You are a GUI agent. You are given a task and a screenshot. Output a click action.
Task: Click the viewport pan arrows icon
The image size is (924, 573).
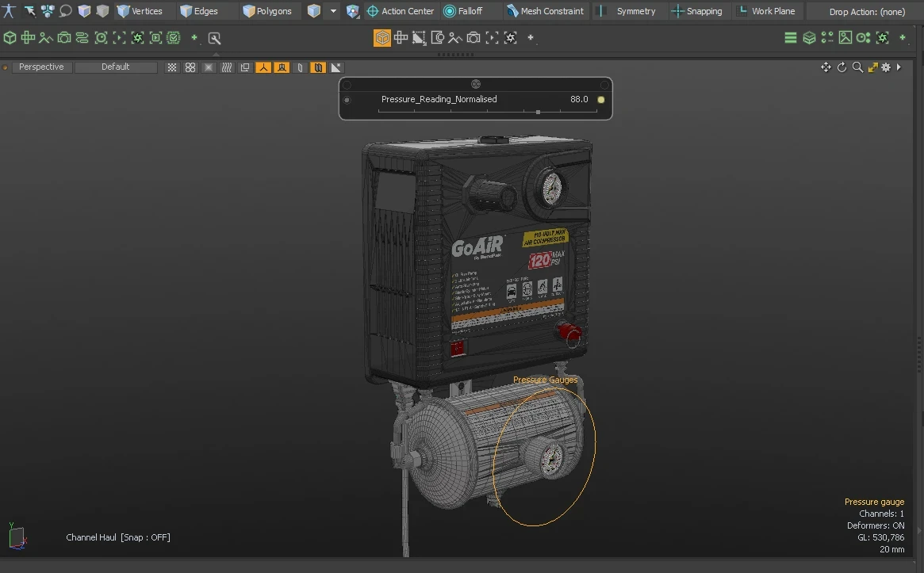(826, 67)
